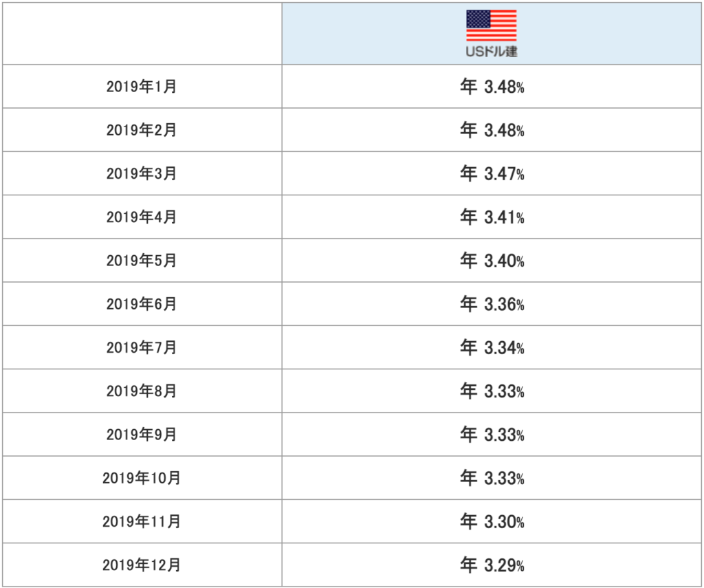Select the 2019年9月 date cell
704x588 pixels.
tap(142, 435)
